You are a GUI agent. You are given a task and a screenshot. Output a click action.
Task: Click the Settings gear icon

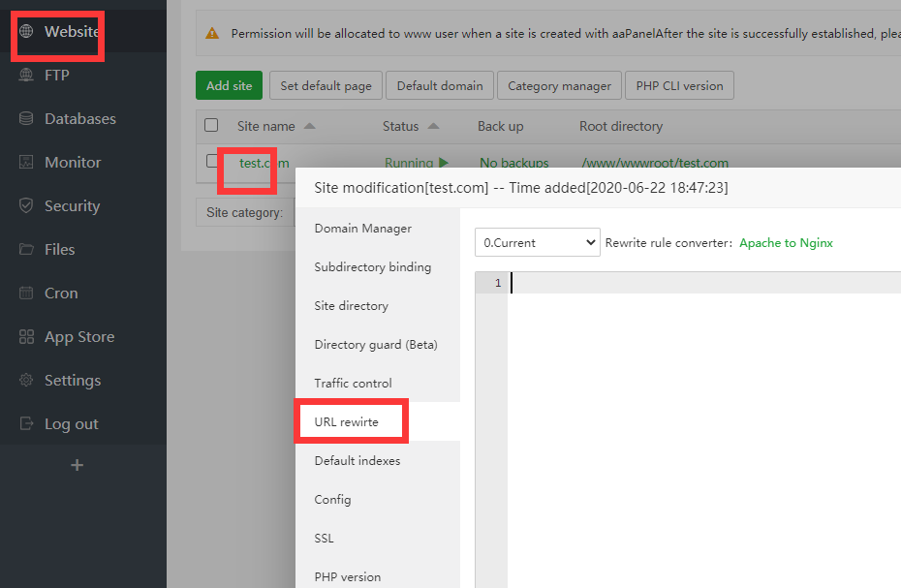click(27, 381)
